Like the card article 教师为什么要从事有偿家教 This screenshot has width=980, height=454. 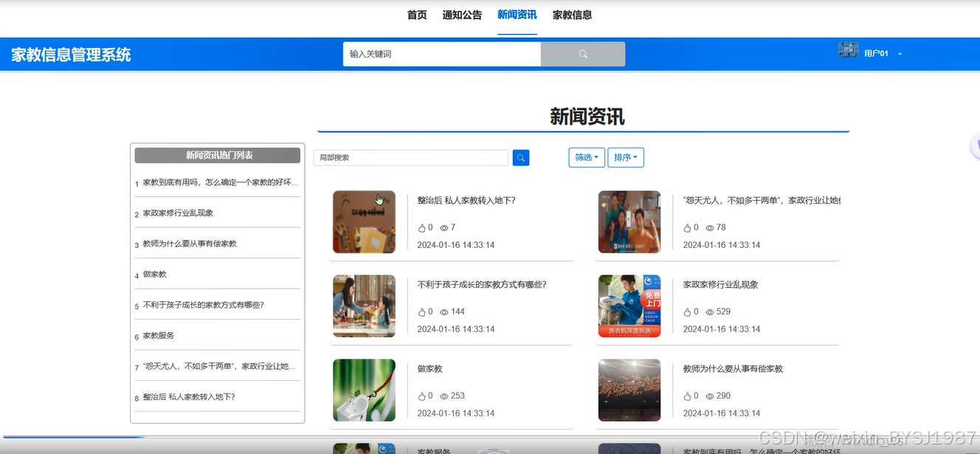pos(687,396)
